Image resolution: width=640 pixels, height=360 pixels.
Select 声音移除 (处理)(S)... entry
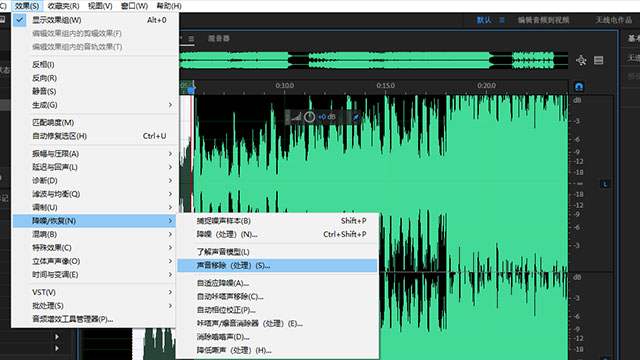click(x=278, y=265)
